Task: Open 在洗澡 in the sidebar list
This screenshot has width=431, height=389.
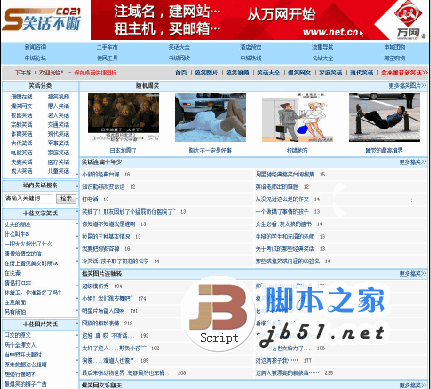Action: (13, 273)
